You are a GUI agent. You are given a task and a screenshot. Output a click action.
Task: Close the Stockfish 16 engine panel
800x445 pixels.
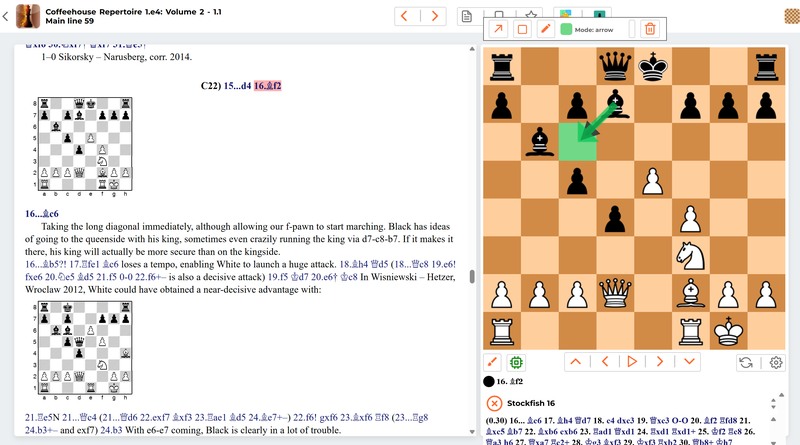[x=494, y=402]
